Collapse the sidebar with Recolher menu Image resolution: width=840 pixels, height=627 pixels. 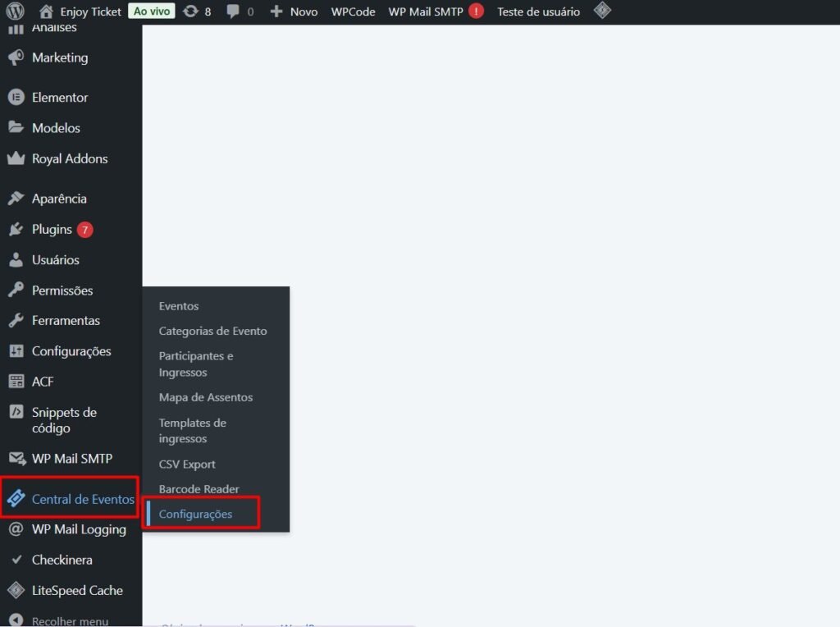click(x=69, y=620)
